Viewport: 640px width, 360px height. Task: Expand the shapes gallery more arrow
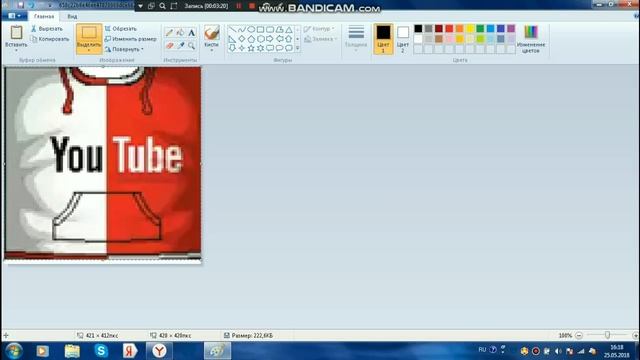click(x=298, y=48)
